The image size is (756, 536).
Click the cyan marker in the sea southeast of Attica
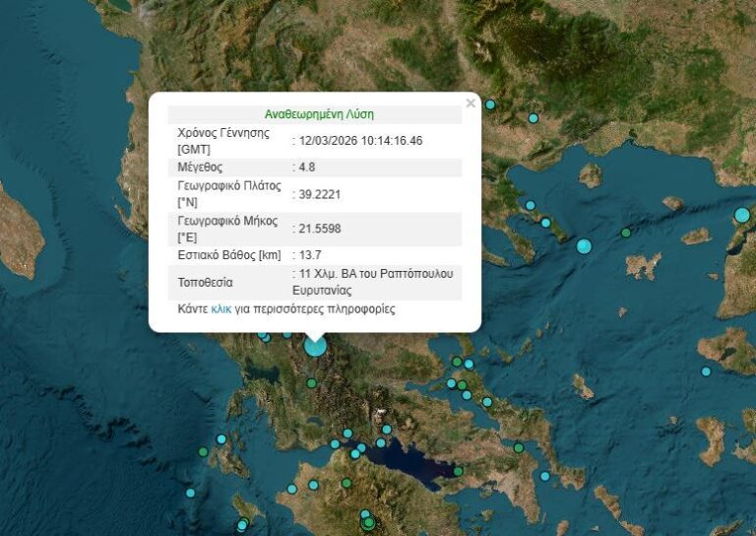(544, 476)
